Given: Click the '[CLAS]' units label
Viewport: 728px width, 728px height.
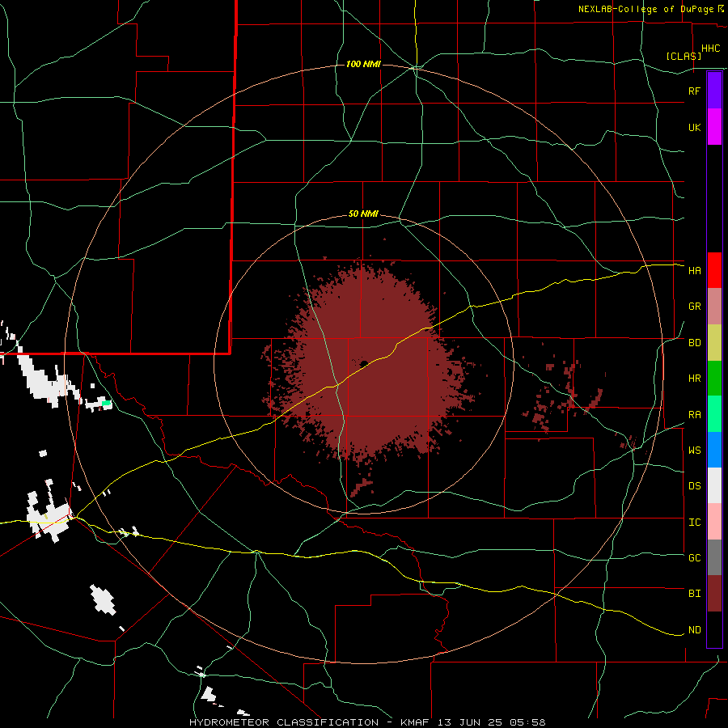Looking at the screenshot, I should [684, 56].
